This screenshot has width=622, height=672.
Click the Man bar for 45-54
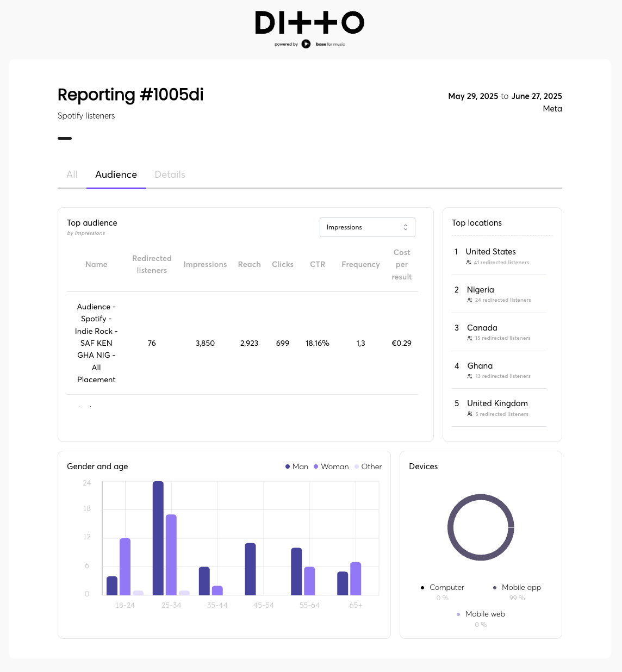click(250, 569)
